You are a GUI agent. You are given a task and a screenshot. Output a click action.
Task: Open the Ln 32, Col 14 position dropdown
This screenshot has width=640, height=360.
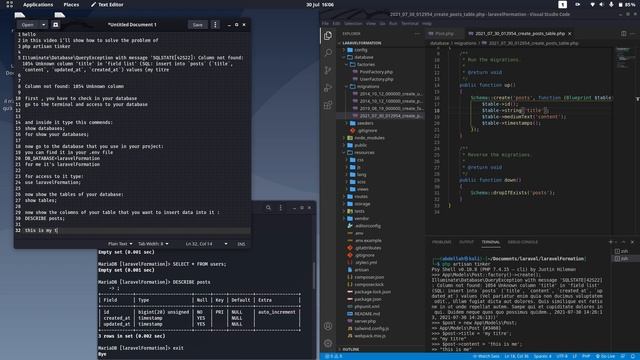[x=207, y=244]
